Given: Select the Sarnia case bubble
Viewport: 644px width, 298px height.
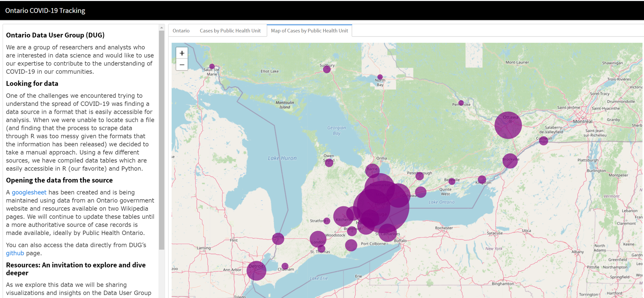Looking at the screenshot, I should [x=278, y=238].
